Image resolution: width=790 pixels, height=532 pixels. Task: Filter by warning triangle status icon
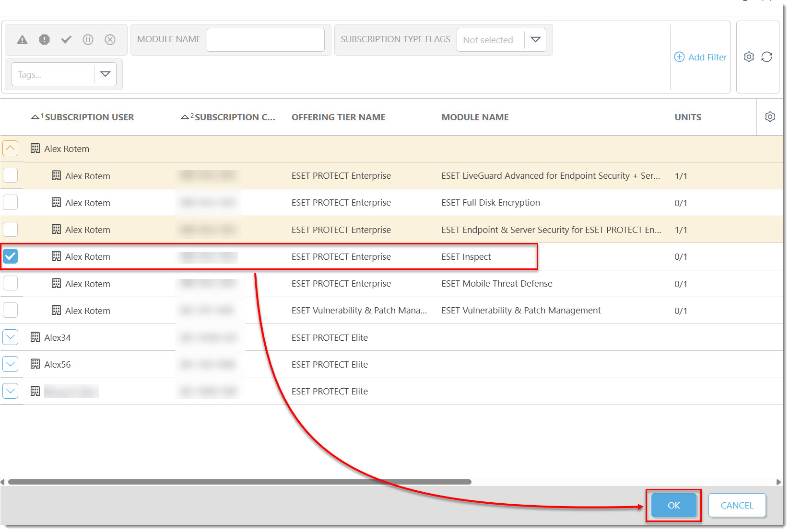click(x=22, y=40)
